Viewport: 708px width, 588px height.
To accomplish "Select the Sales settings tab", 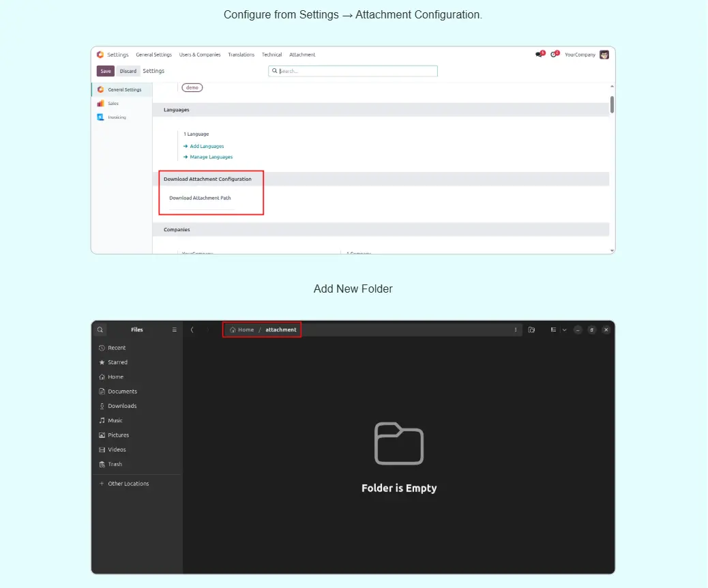I will (x=113, y=104).
